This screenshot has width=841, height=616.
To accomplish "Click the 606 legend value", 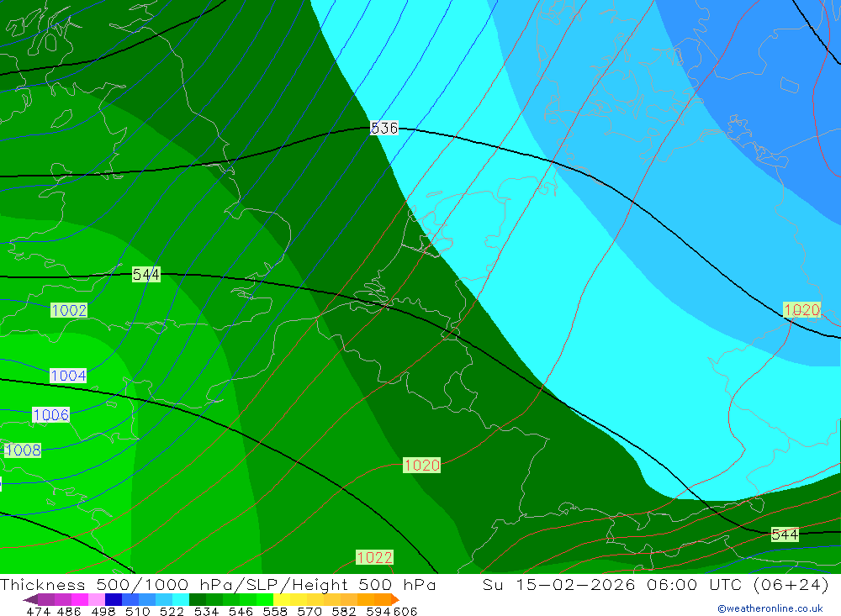I will [405, 611].
